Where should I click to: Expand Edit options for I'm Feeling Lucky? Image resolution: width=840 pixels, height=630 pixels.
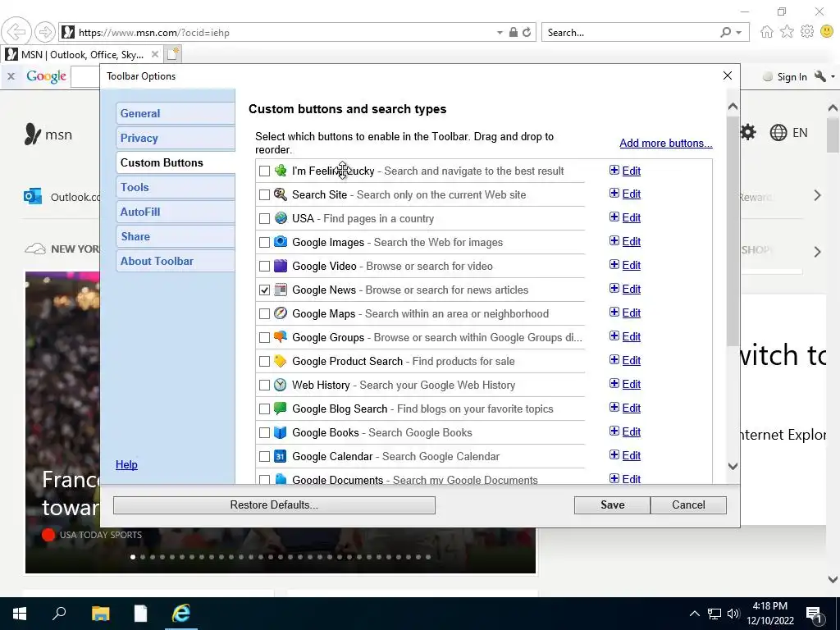(x=614, y=170)
